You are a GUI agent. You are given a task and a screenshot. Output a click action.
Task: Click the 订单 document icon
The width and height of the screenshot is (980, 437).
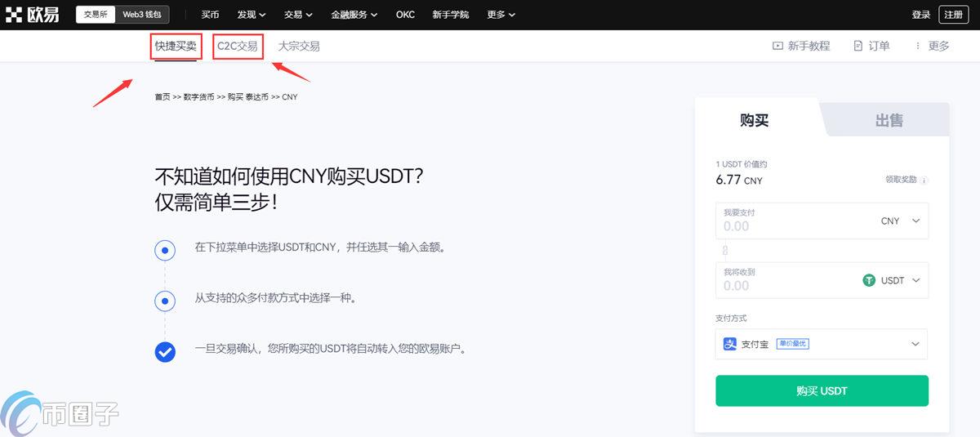click(857, 47)
